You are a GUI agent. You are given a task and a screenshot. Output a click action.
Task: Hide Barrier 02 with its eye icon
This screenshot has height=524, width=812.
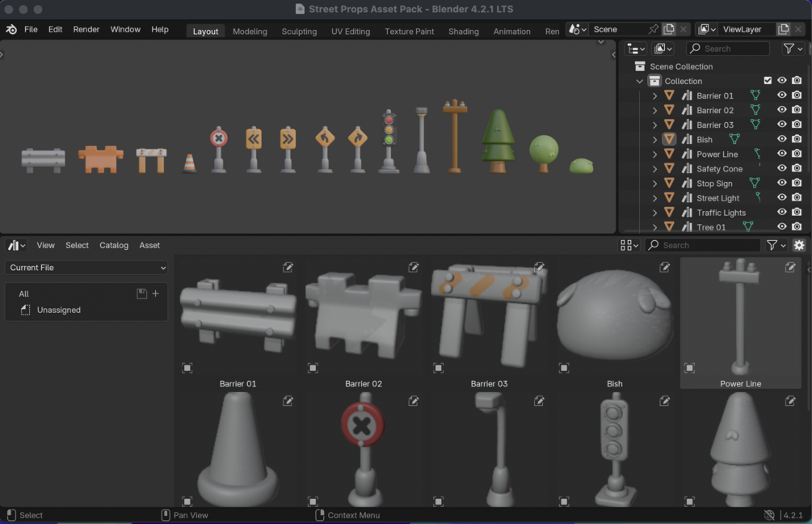coord(781,110)
